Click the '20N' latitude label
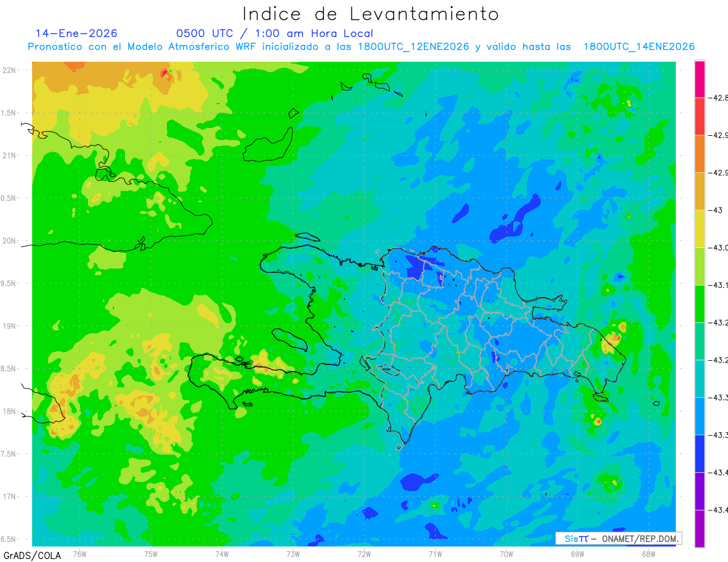Image resolution: width=728 pixels, height=562 pixels. coord(8,241)
